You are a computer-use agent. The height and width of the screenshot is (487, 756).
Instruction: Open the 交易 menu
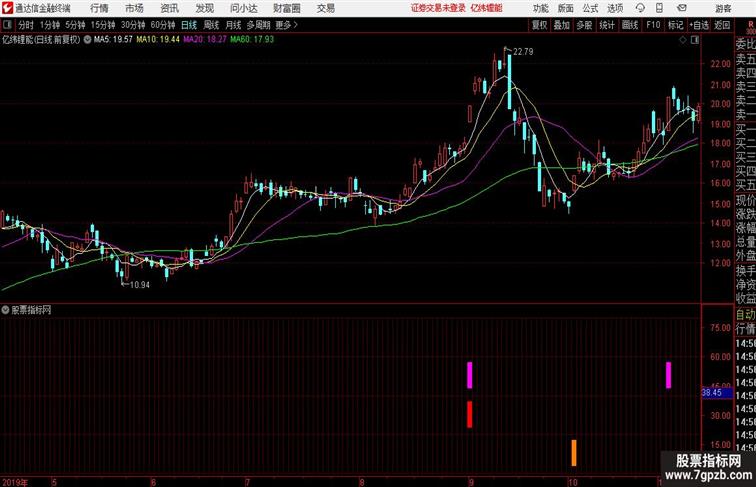pyautogui.click(x=325, y=8)
